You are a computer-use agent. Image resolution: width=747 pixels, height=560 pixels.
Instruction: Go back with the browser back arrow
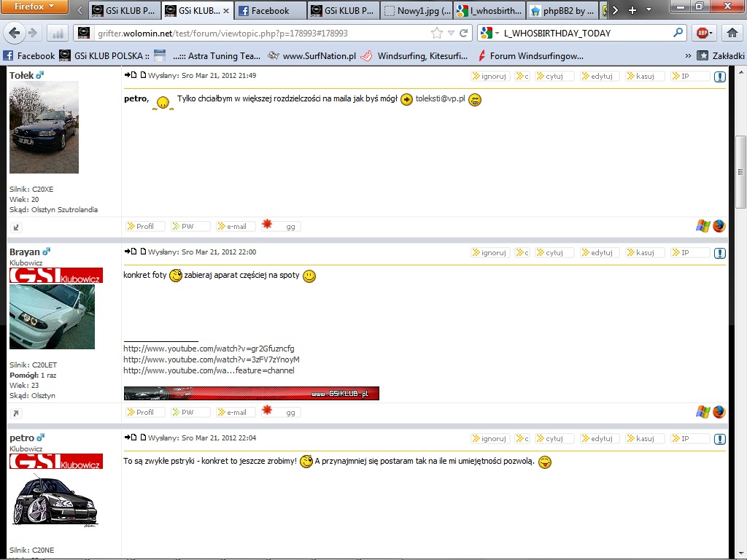[x=15, y=33]
